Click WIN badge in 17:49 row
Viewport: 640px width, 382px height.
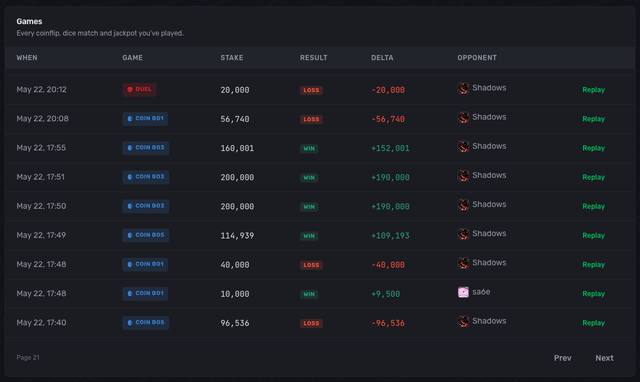click(x=309, y=236)
